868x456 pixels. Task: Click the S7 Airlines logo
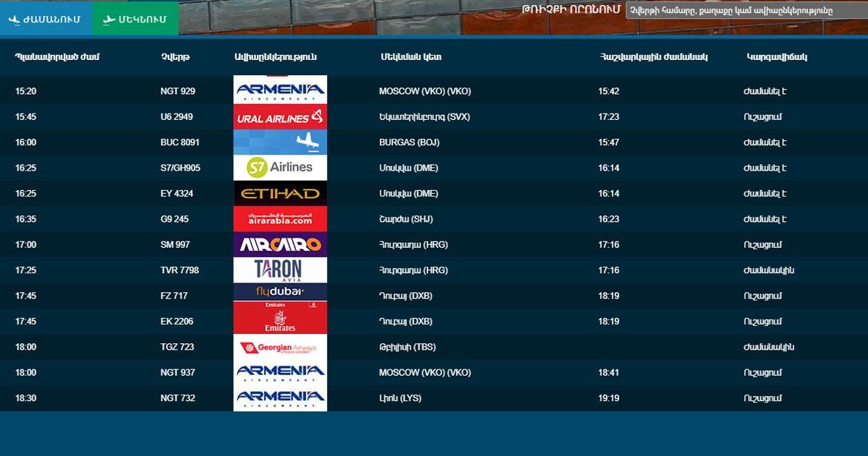[280, 168]
